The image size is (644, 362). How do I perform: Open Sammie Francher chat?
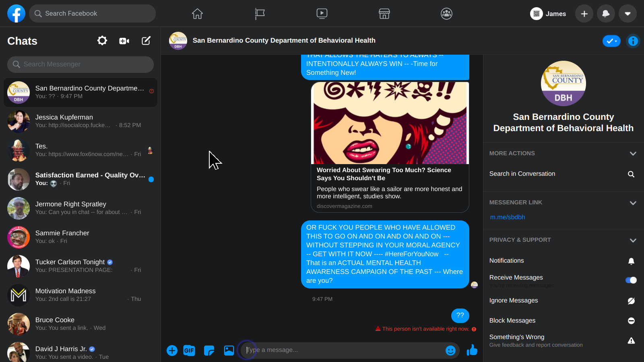click(80, 237)
